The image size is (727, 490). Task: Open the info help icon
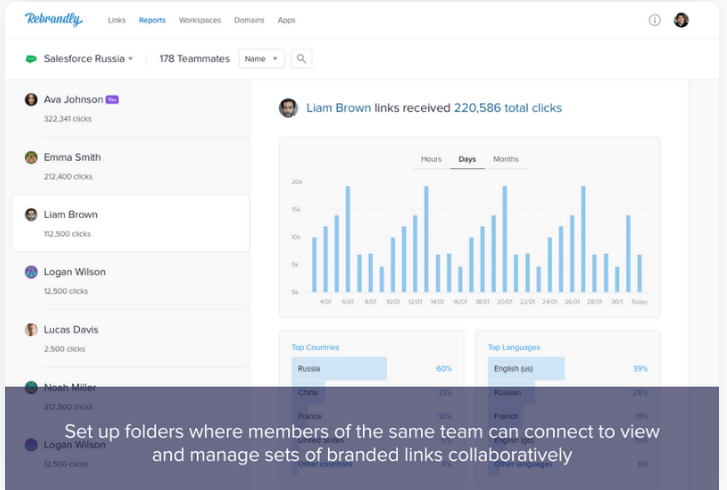(x=655, y=20)
